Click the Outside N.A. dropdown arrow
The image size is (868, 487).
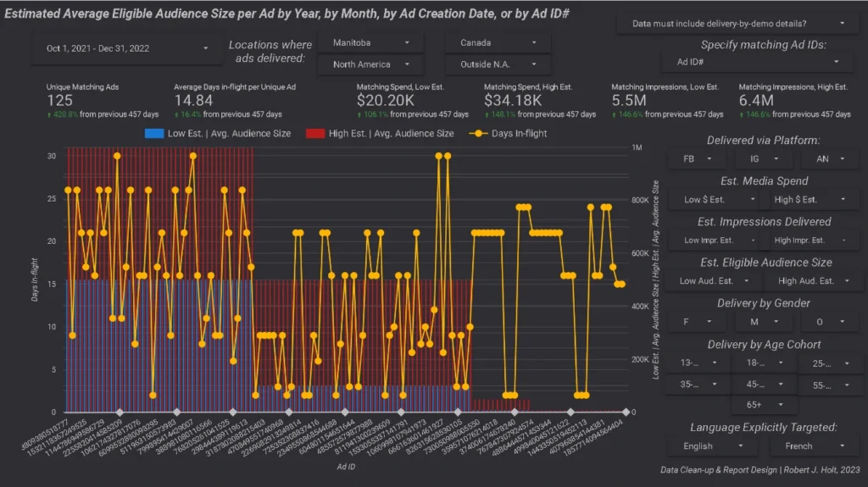(535, 64)
